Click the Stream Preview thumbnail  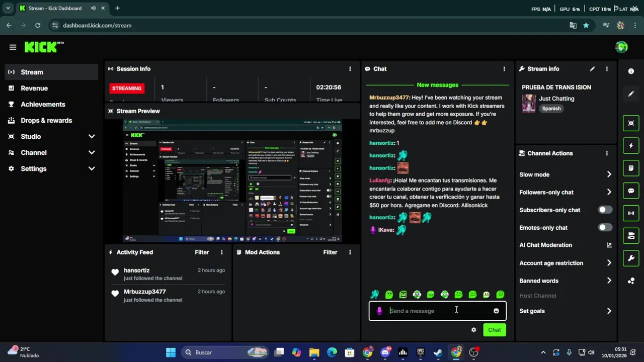point(232,181)
